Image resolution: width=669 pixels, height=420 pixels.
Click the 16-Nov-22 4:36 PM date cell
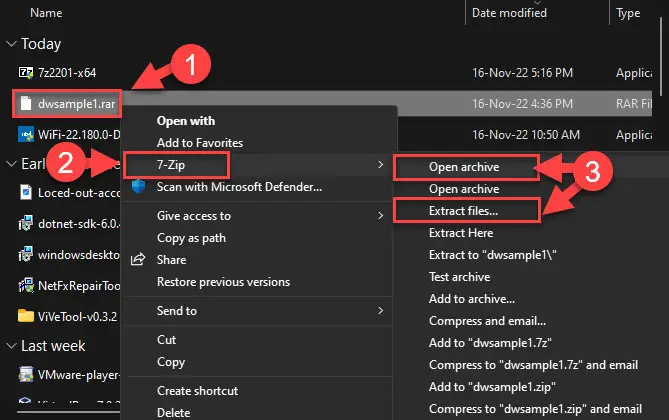[x=522, y=104]
